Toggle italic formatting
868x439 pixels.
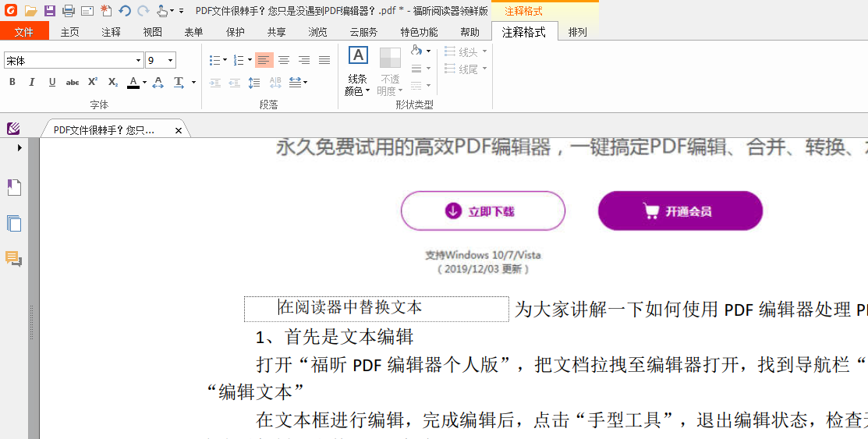click(x=31, y=82)
